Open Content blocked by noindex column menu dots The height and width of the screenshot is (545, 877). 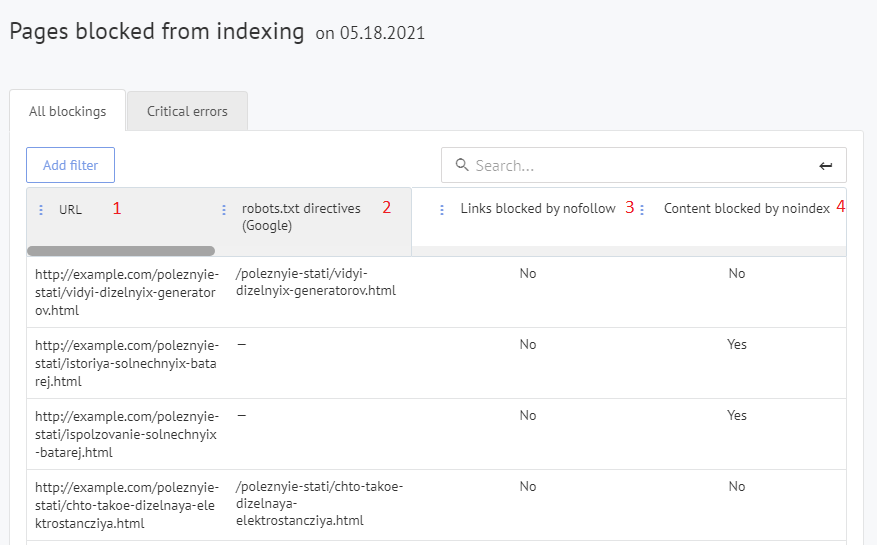click(642, 210)
